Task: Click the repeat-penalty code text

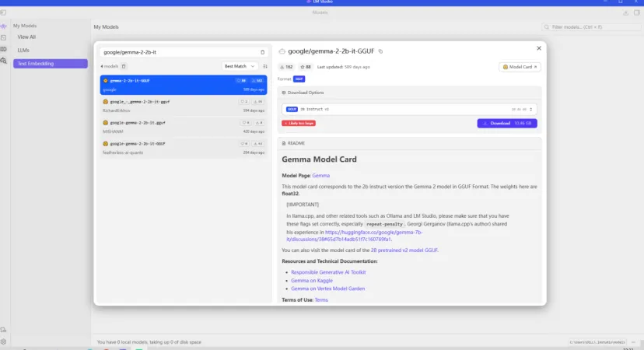Action: (x=384, y=224)
